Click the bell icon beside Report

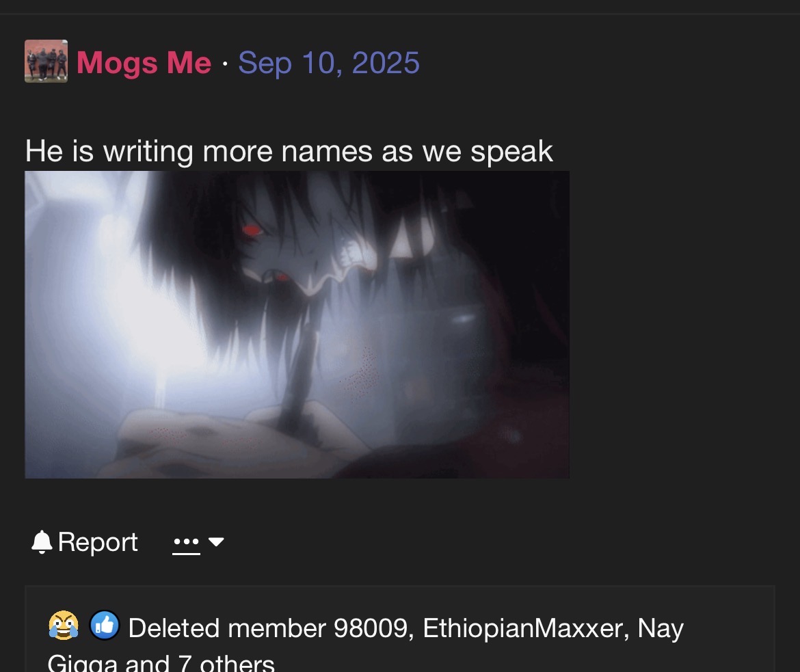tap(42, 542)
